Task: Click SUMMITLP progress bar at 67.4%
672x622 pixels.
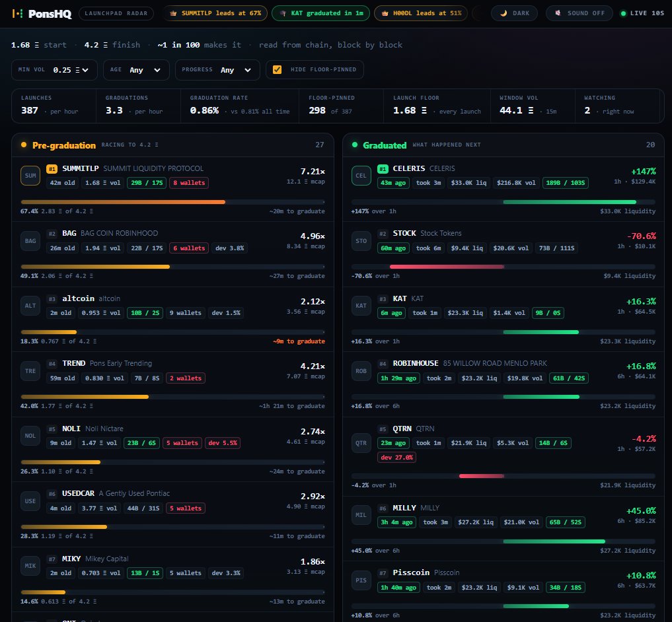Action: [172, 202]
